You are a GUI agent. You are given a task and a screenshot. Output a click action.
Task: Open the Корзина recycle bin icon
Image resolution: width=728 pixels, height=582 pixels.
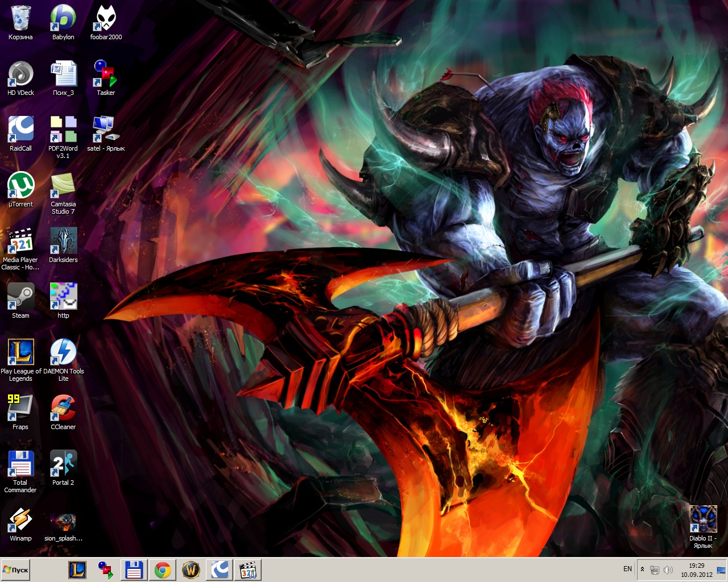(x=20, y=23)
